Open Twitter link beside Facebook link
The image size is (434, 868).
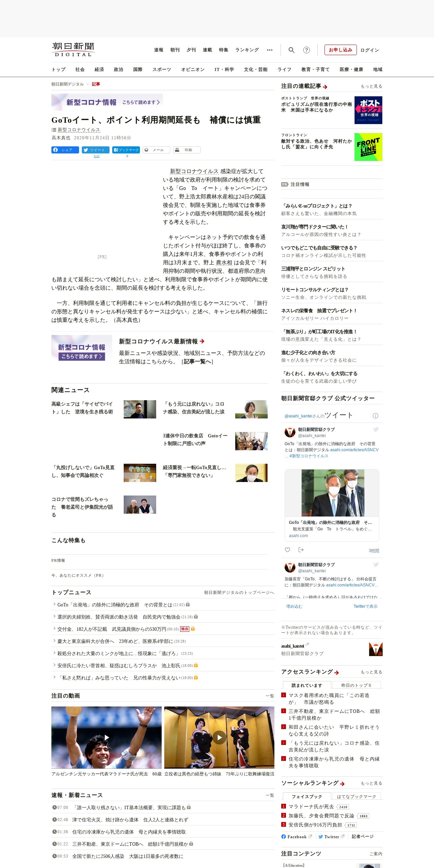331,837
